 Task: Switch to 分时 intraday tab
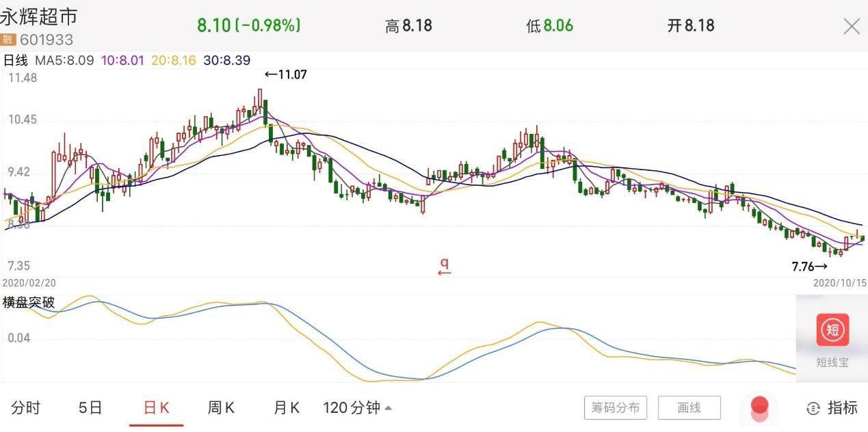coord(26,408)
